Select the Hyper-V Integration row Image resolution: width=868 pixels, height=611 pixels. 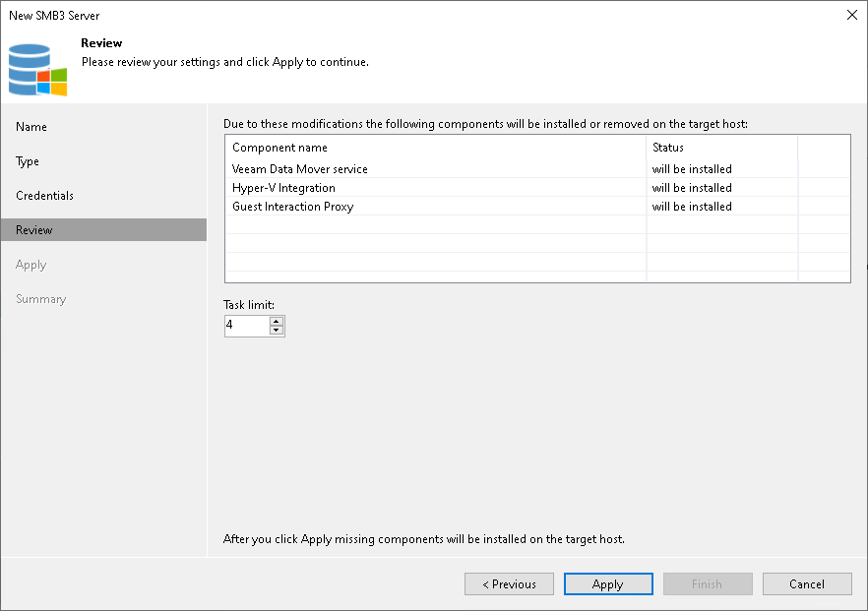coord(537,188)
